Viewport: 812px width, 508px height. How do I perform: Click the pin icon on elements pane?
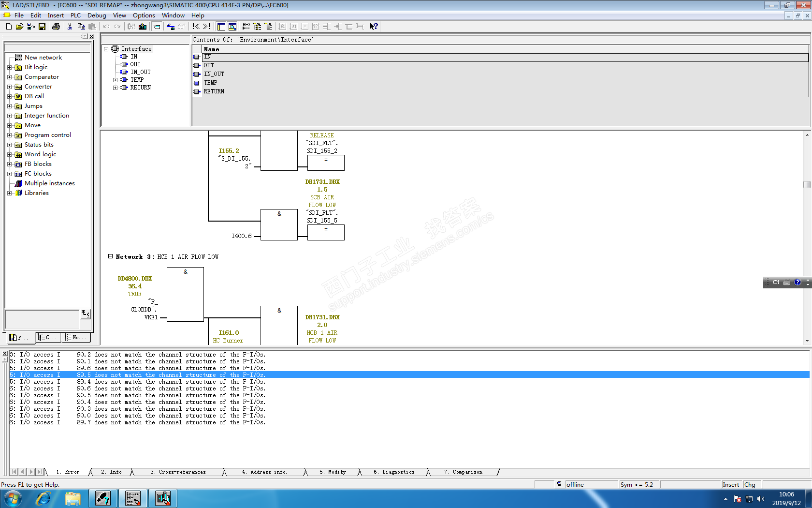pos(85,36)
